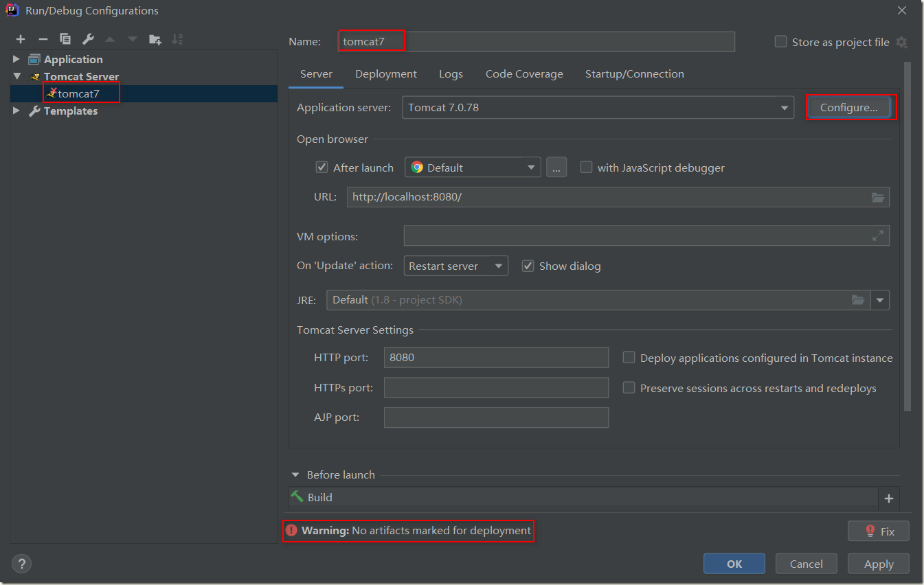Viewport: 924px width, 585px height.
Task: Check Preserve sessions across restarts and redeploys
Action: click(x=629, y=387)
